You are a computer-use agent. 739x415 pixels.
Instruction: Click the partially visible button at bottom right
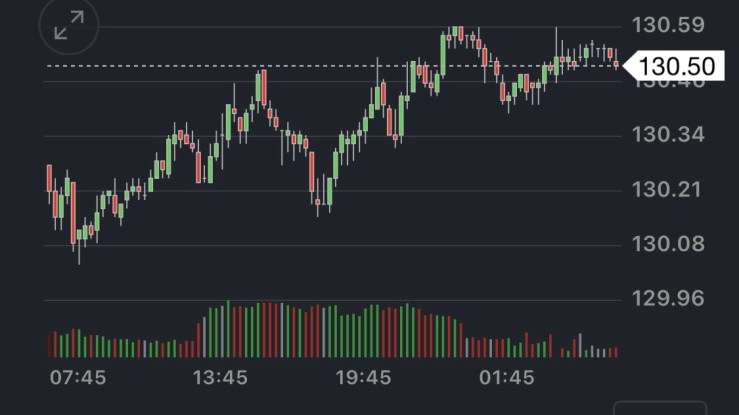(660, 408)
